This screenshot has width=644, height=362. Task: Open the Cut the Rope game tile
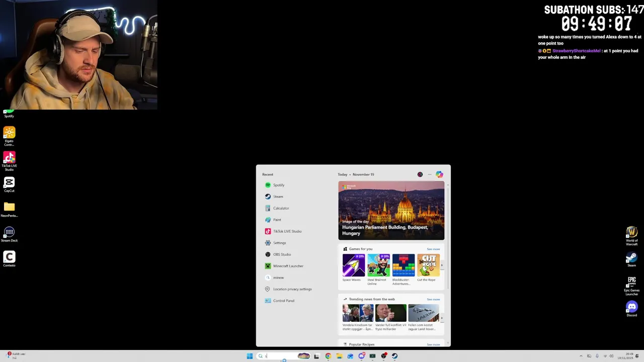[x=428, y=268]
